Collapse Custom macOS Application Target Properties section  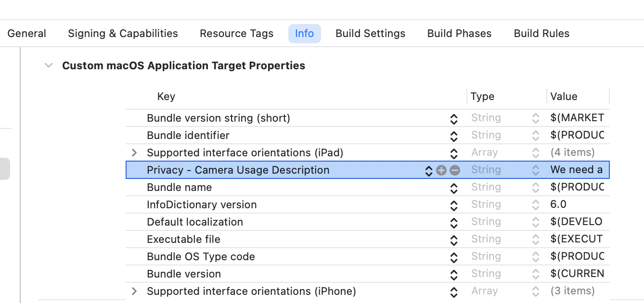(x=49, y=66)
